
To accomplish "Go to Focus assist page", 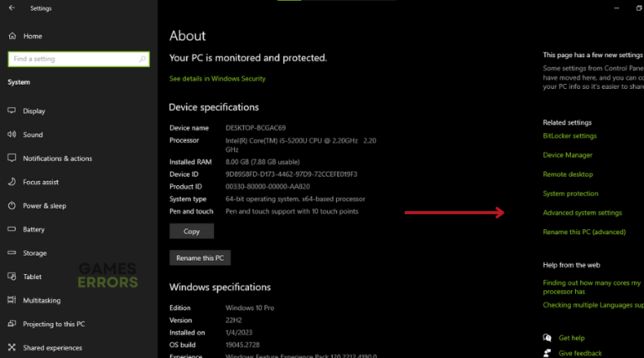I will (x=40, y=182).
